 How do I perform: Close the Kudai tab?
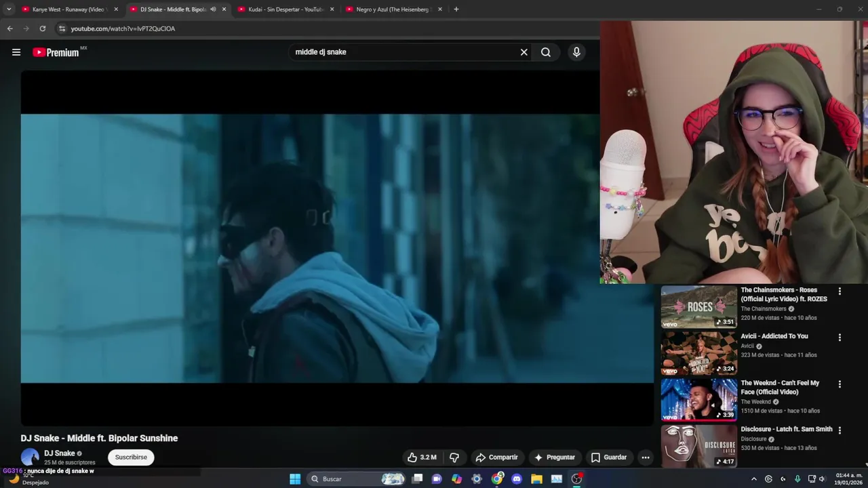(x=332, y=9)
